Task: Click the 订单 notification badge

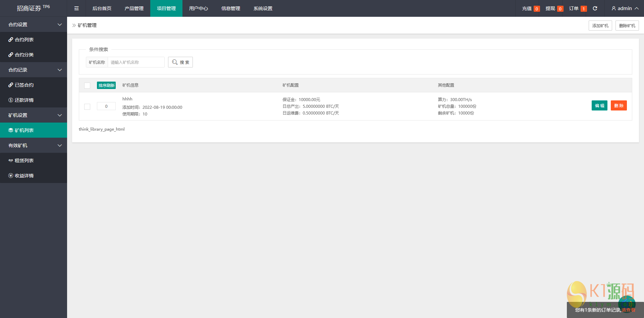Action: [584, 9]
